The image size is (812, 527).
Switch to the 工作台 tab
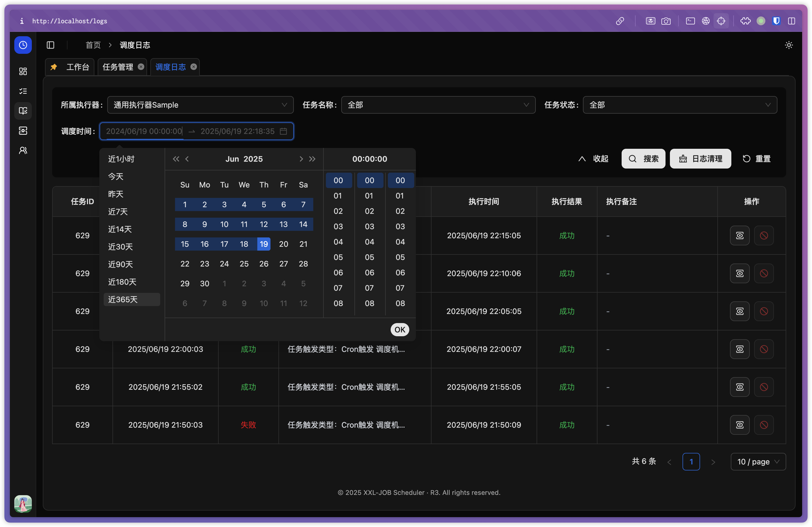(x=77, y=66)
